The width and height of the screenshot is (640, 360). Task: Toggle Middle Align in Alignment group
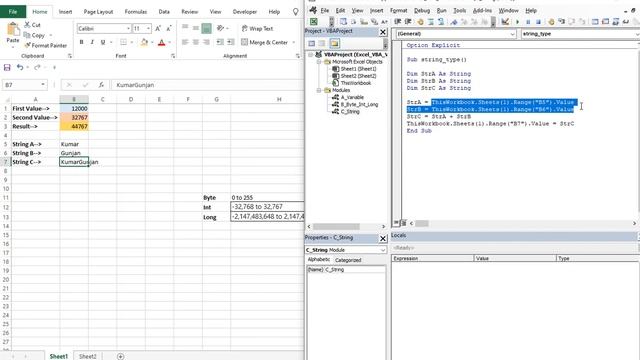click(196, 28)
